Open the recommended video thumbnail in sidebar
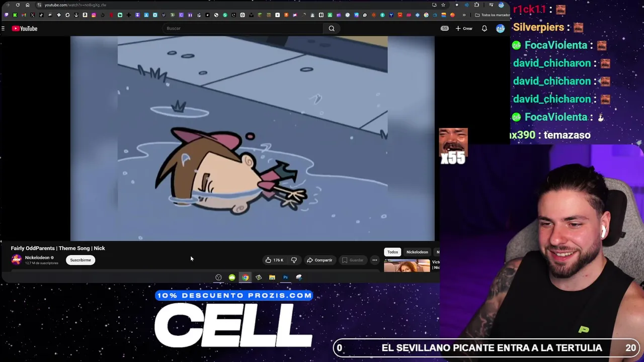 coord(407,265)
